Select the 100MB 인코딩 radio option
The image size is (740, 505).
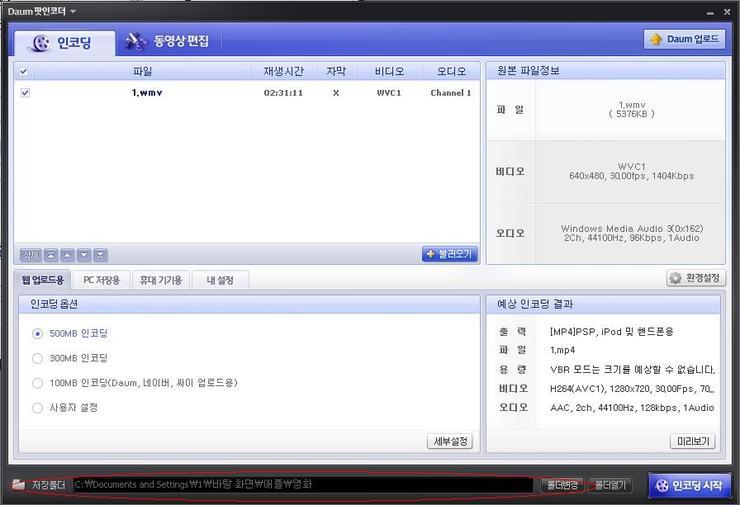[x=38, y=383]
